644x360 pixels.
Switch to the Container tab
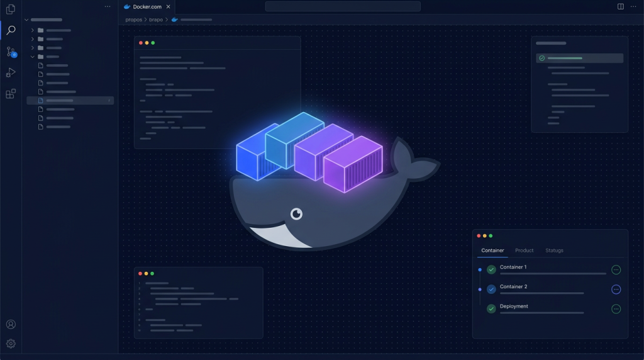(492, 250)
